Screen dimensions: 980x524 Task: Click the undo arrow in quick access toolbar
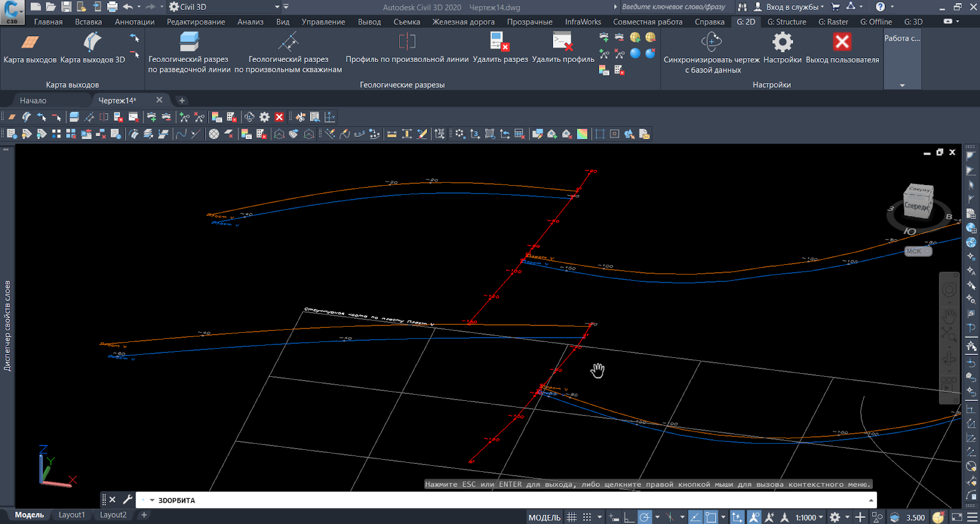click(128, 7)
